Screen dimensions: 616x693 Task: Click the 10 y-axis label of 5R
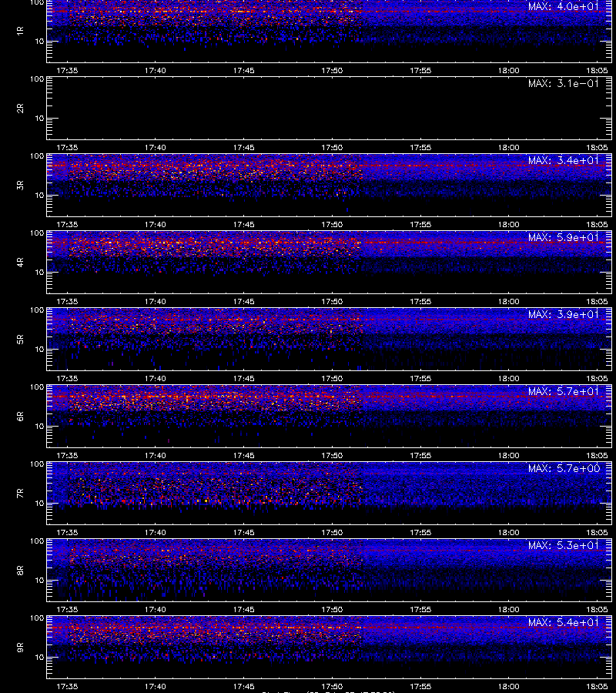coord(39,349)
